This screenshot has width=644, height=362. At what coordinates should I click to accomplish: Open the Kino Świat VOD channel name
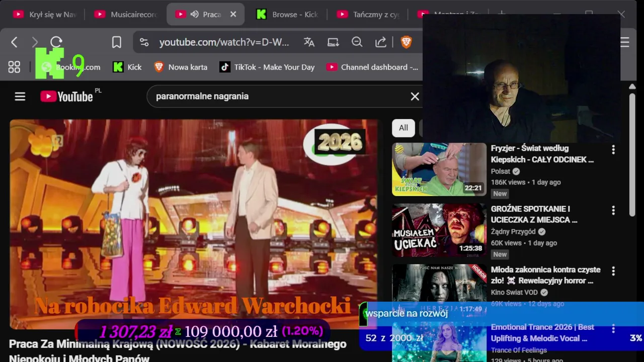514,292
